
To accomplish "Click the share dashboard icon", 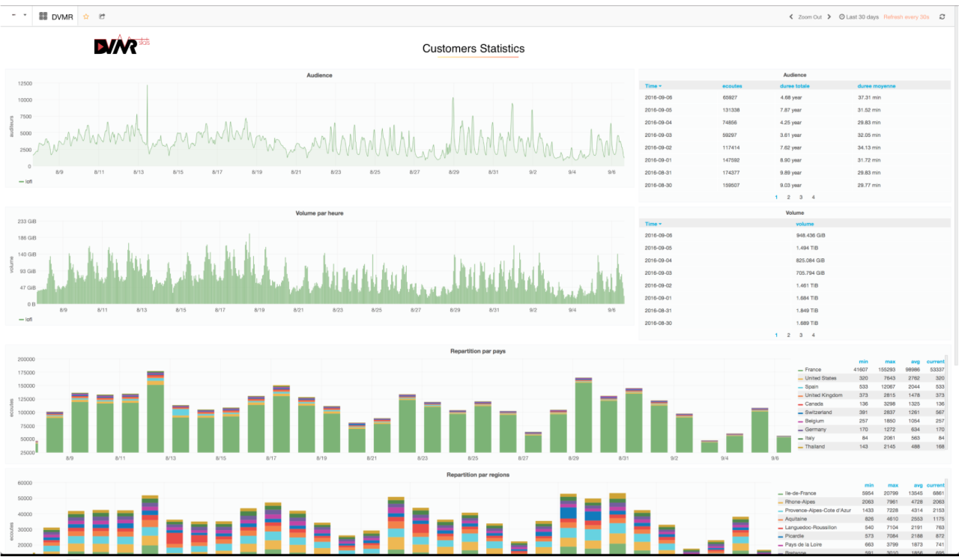I will pyautogui.click(x=102, y=16).
